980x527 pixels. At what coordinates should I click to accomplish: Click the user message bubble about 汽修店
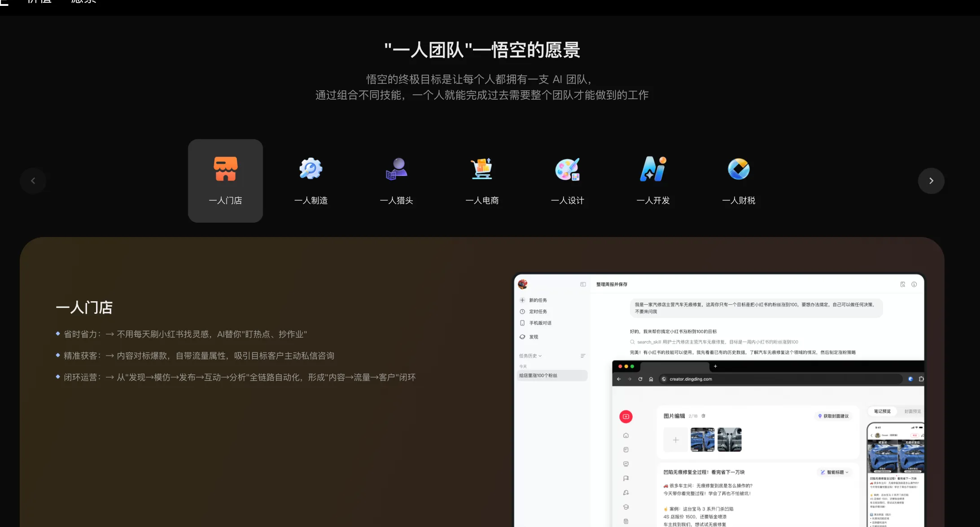757,308
